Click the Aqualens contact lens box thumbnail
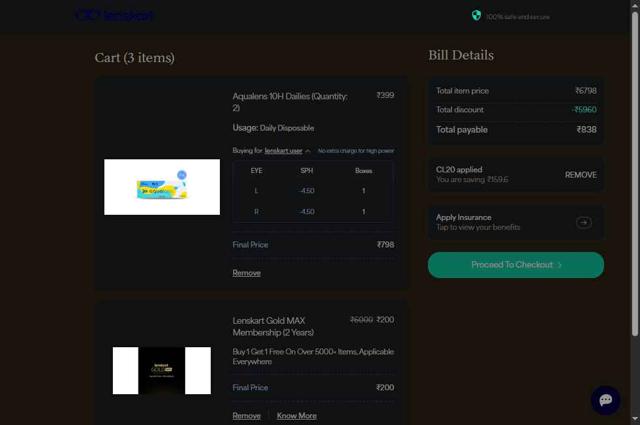This screenshot has height=425, width=640. click(162, 187)
